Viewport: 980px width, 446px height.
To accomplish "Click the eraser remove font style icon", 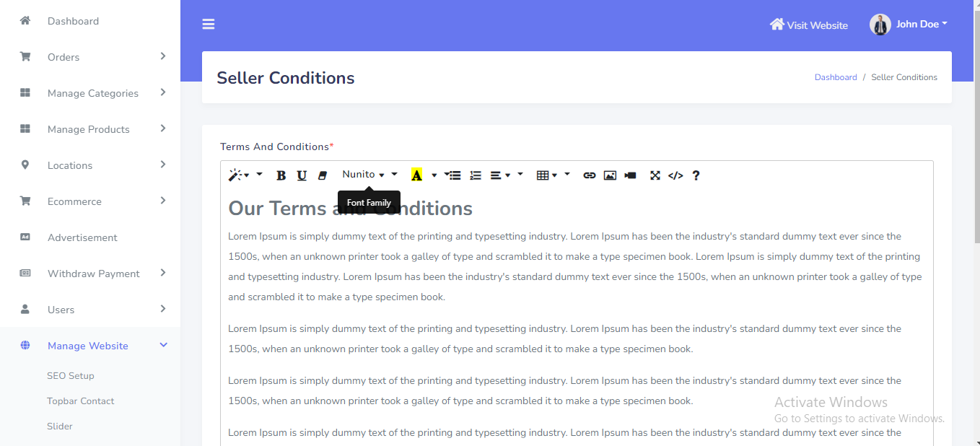I will pos(323,175).
